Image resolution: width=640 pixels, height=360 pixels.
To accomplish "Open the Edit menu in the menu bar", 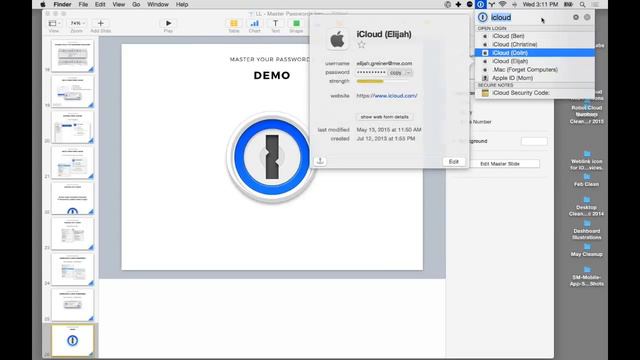I will tap(100, 4).
